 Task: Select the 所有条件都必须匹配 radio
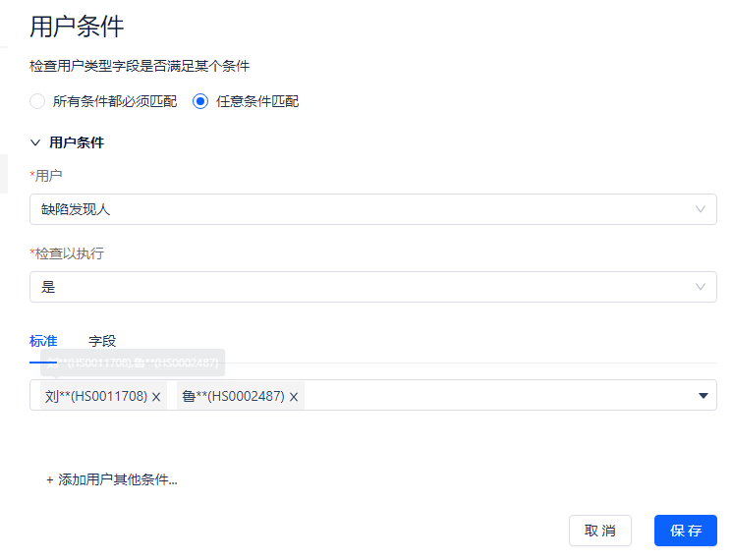(x=37, y=101)
